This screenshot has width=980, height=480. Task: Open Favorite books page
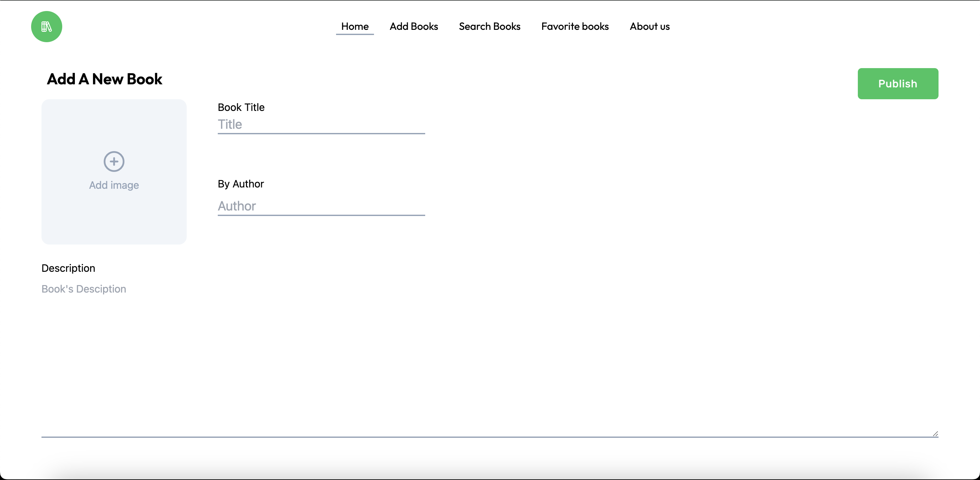pos(575,26)
